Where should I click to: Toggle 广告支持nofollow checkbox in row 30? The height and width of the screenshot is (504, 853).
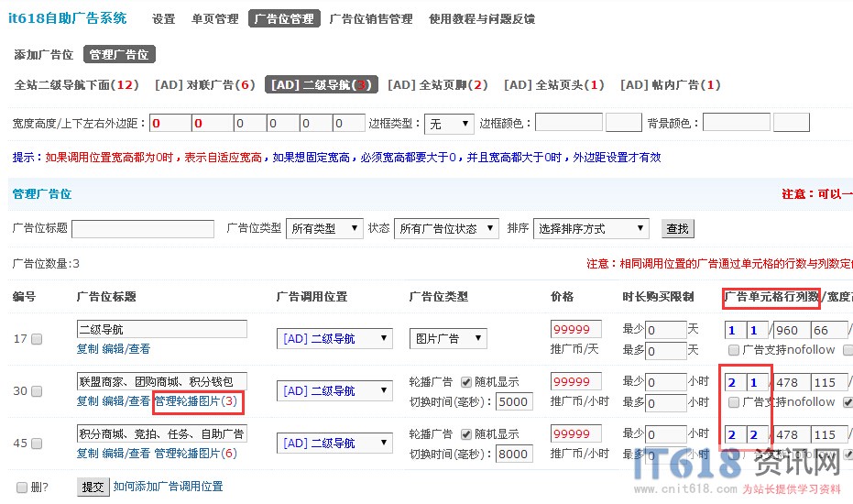(x=734, y=402)
